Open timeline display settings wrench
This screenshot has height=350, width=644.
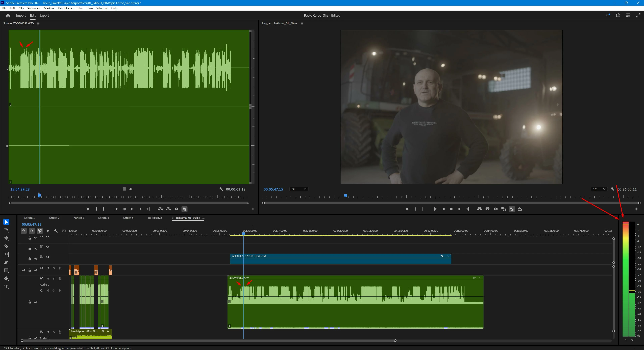56,231
